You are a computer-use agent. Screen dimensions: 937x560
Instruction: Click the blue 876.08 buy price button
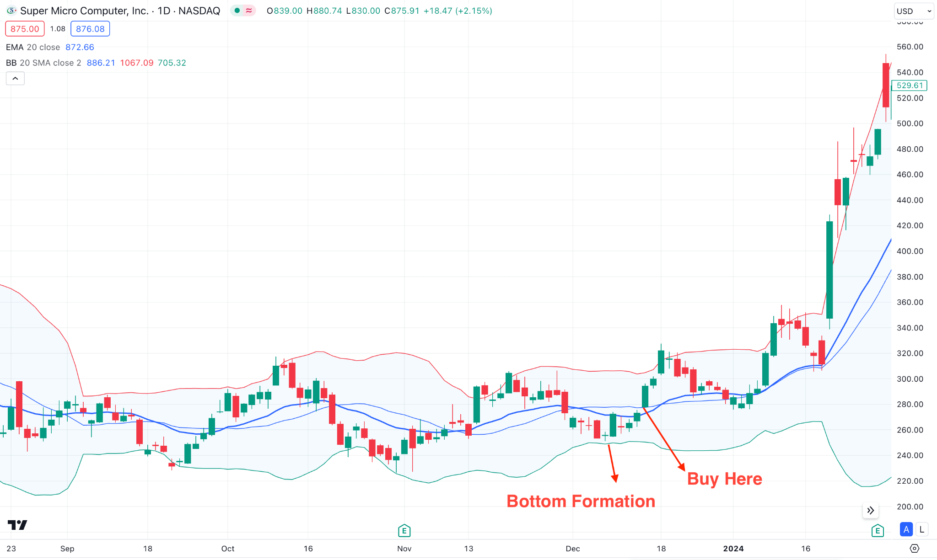point(90,29)
